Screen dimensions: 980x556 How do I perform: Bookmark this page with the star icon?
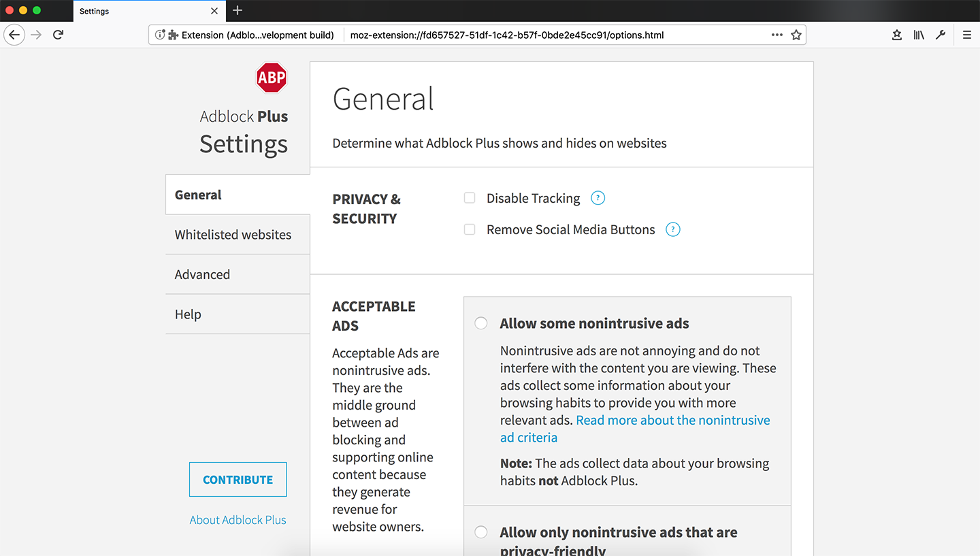[796, 35]
